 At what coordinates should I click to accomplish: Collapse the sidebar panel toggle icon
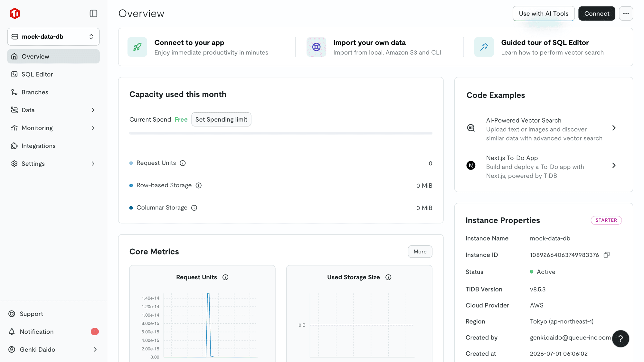coord(93,14)
